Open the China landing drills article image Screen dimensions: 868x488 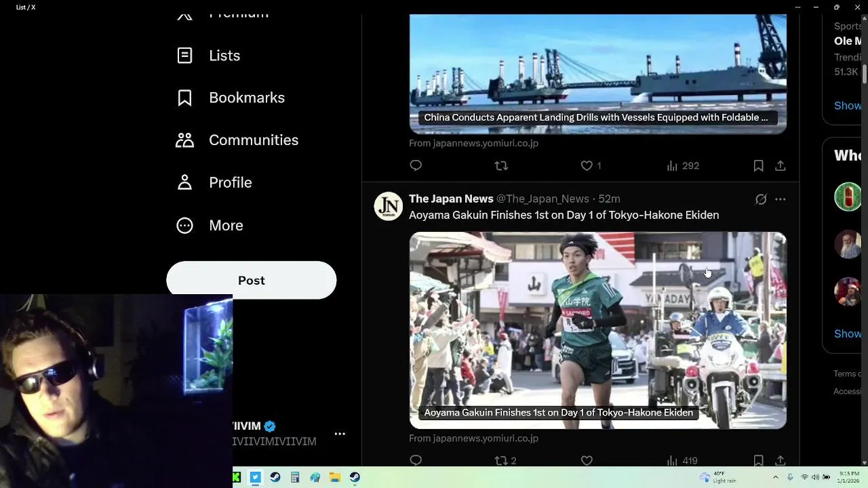(x=597, y=73)
